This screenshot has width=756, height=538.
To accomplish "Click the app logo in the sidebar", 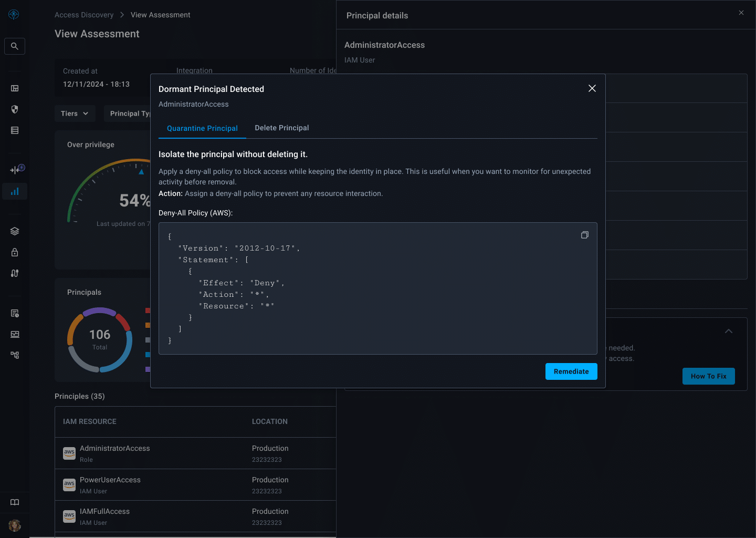I will (14, 15).
